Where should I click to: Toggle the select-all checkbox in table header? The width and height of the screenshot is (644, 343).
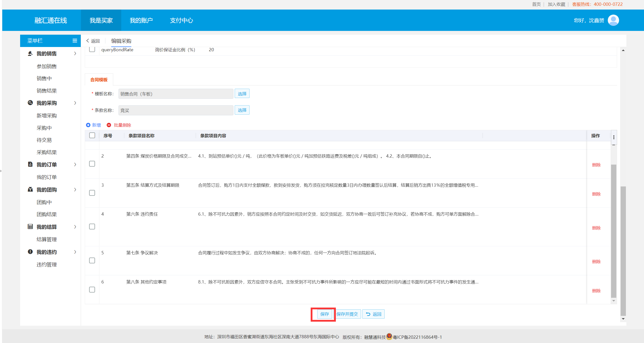coord(92,135)
